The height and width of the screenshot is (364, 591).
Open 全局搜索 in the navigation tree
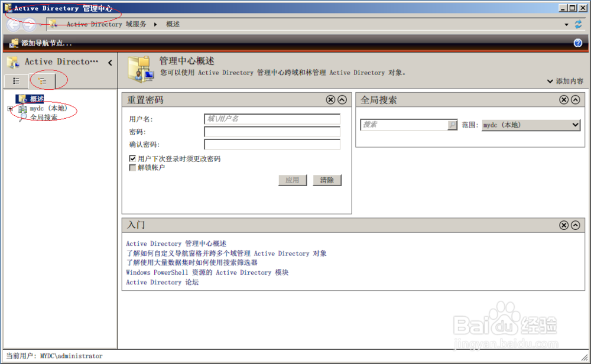[x=44, y=118]
